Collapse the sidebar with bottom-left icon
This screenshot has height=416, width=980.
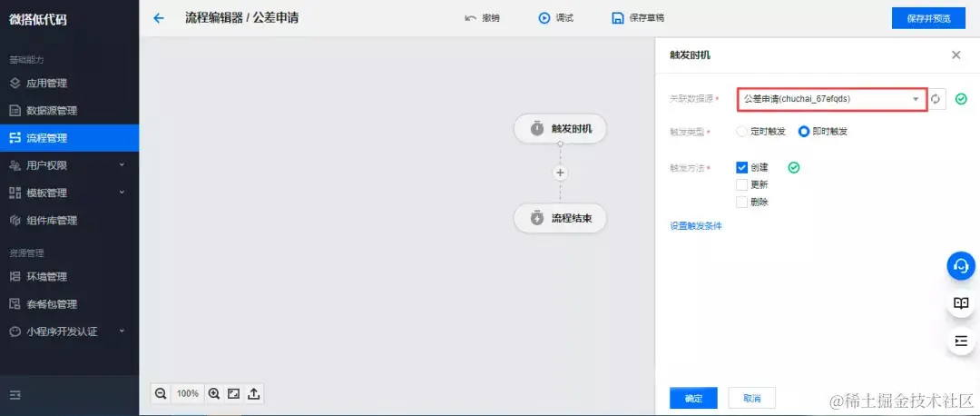(15, 395)
